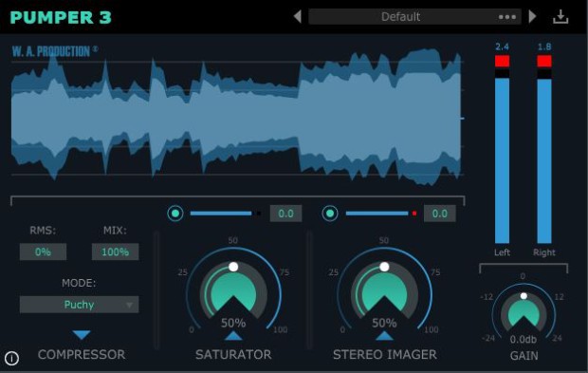Click the MIX 100% value field
The width and height of the screenshot is (588, 373).
pyautogui.click(x=115, y=252)
